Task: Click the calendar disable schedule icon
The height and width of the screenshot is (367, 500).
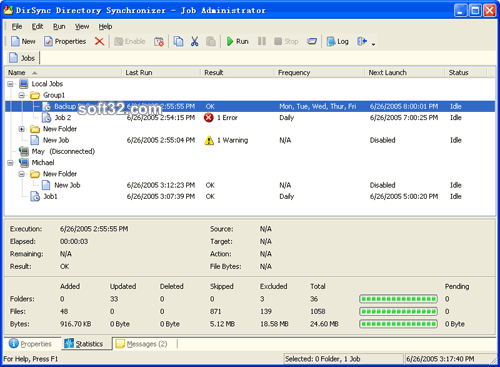Action: (159, 41)
